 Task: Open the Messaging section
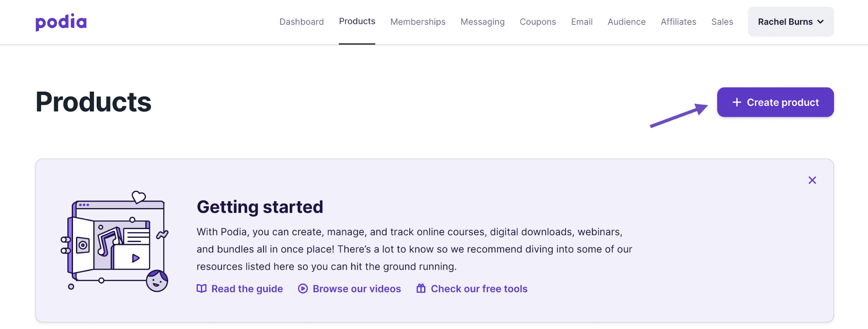point(482,22)
